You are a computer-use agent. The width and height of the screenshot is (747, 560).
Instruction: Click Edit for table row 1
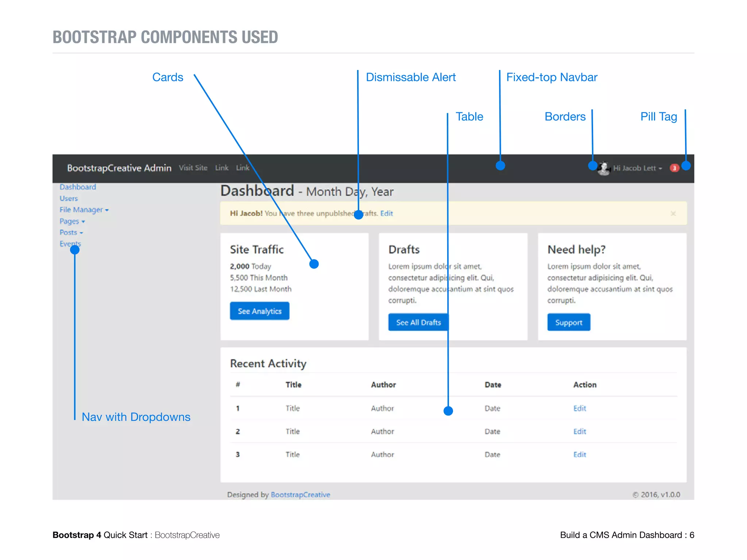click(580, 408)
